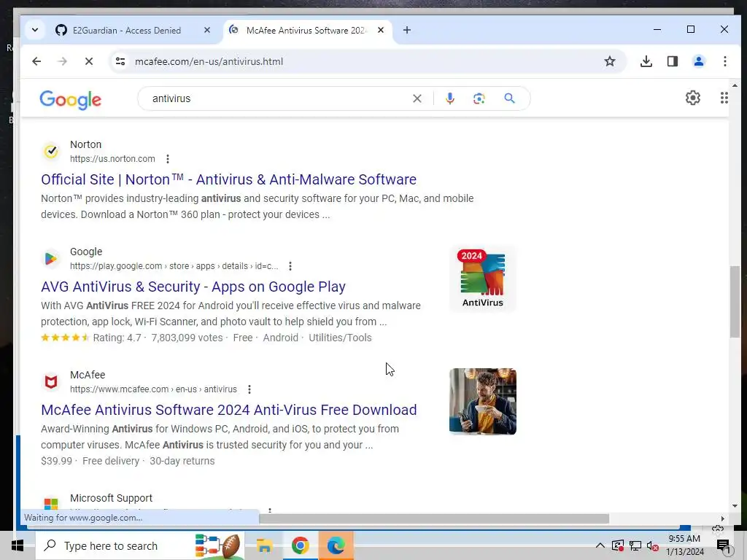
Task: Open Chrome's three-dot menu
Action: click(x=724, y=61)
